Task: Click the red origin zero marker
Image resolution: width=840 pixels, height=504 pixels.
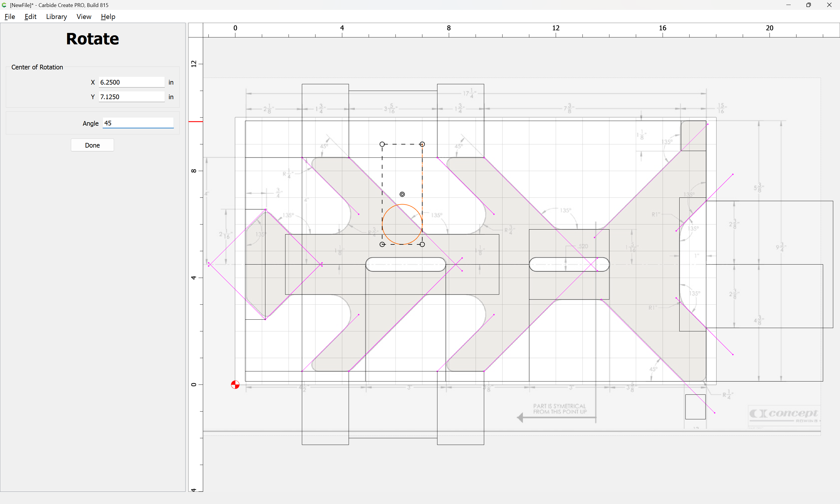Action: pyautogui.click(x=235, y=384)
